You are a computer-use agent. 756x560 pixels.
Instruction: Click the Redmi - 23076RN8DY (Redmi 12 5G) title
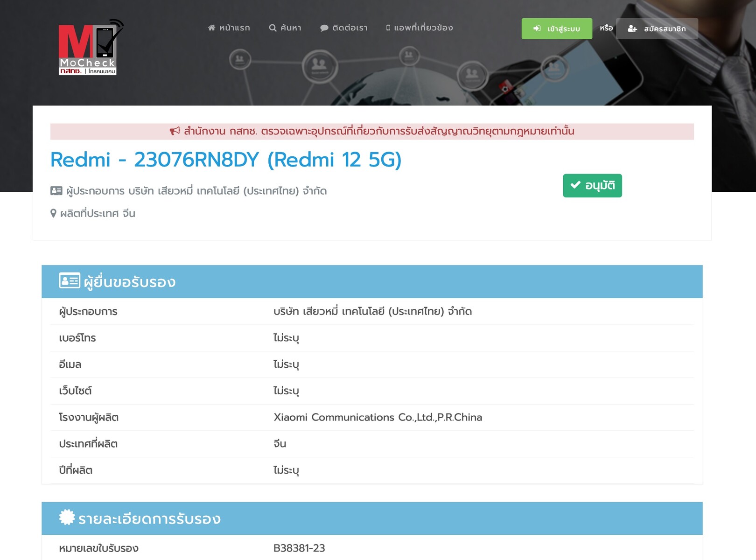(x=226, y=160)
